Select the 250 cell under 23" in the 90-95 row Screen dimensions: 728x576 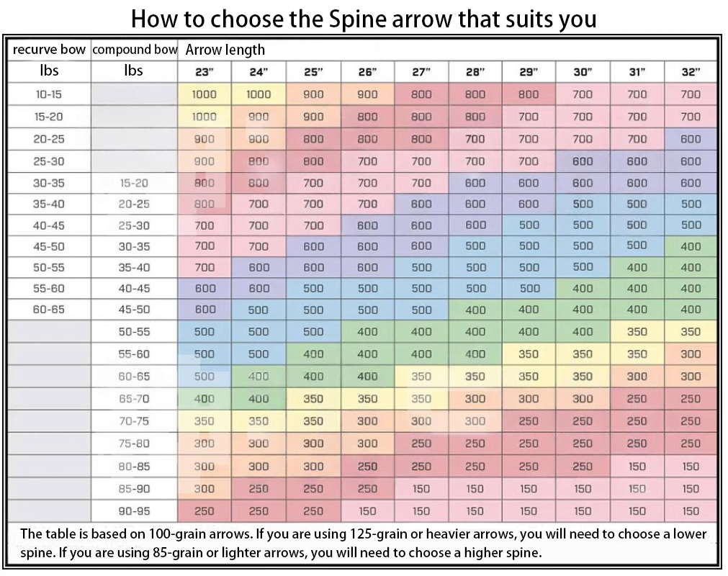coord(205,511)
